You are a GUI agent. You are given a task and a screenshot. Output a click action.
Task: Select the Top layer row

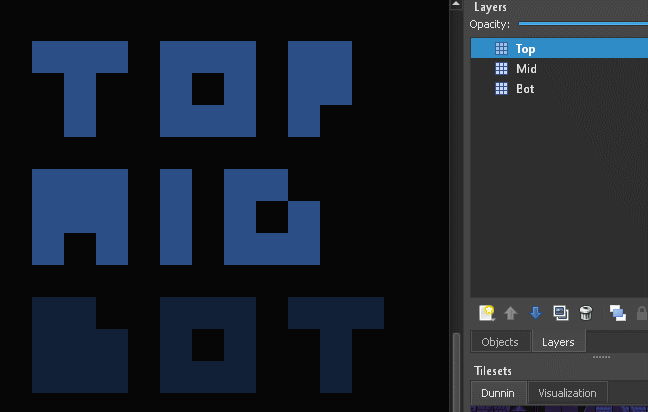[559, 48]
